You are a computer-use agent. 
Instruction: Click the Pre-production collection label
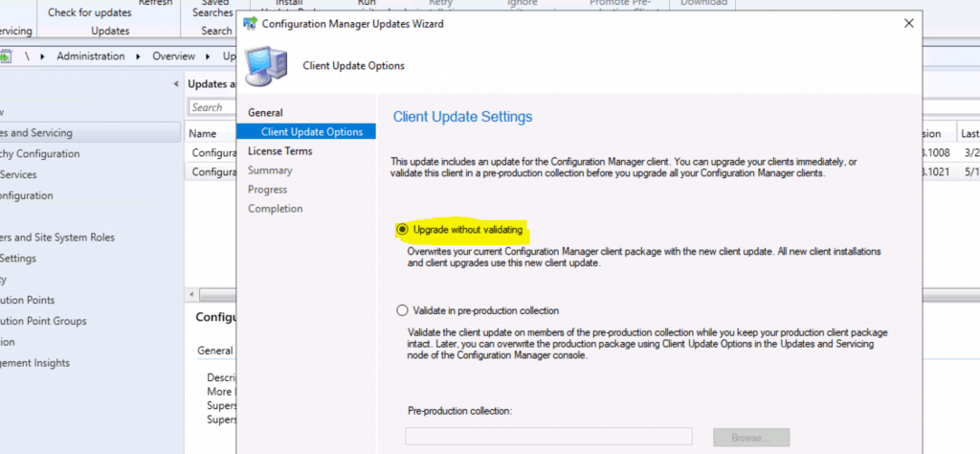point(460,411)
